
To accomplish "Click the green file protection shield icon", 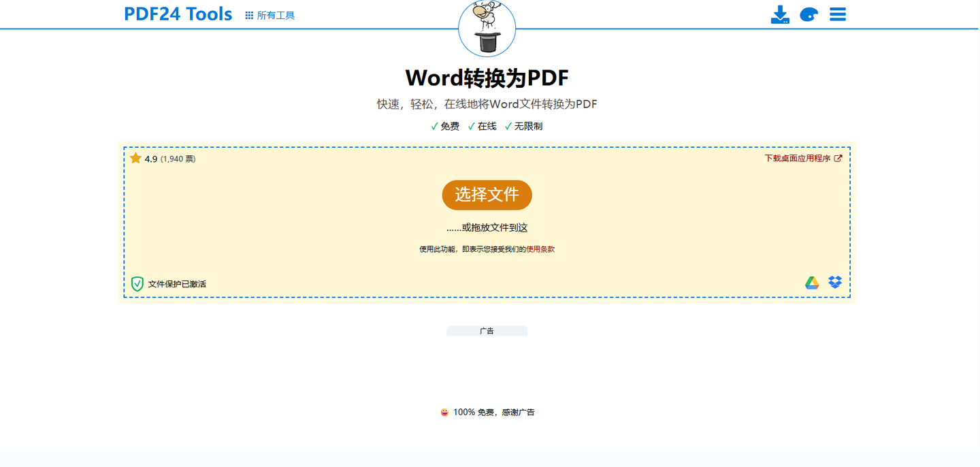I will coord(137,284).
